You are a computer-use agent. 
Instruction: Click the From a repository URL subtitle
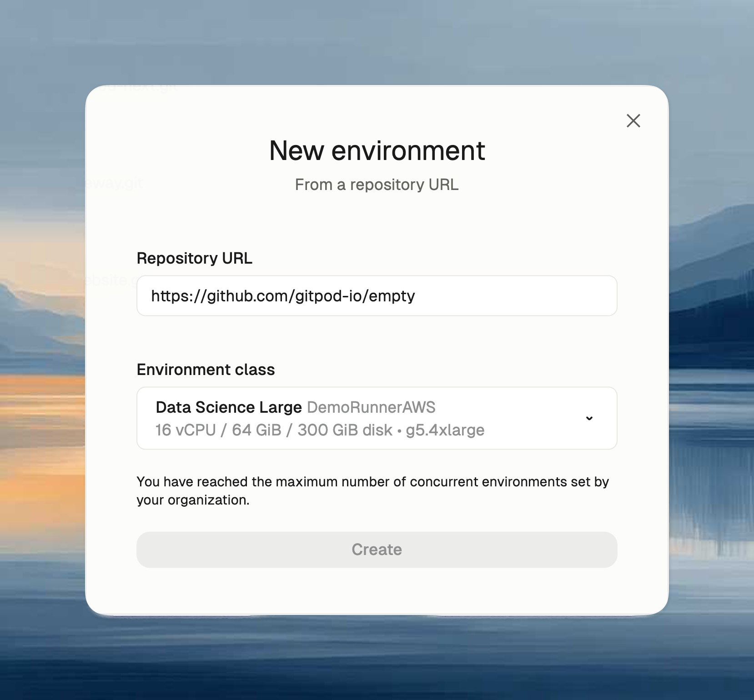377,185
